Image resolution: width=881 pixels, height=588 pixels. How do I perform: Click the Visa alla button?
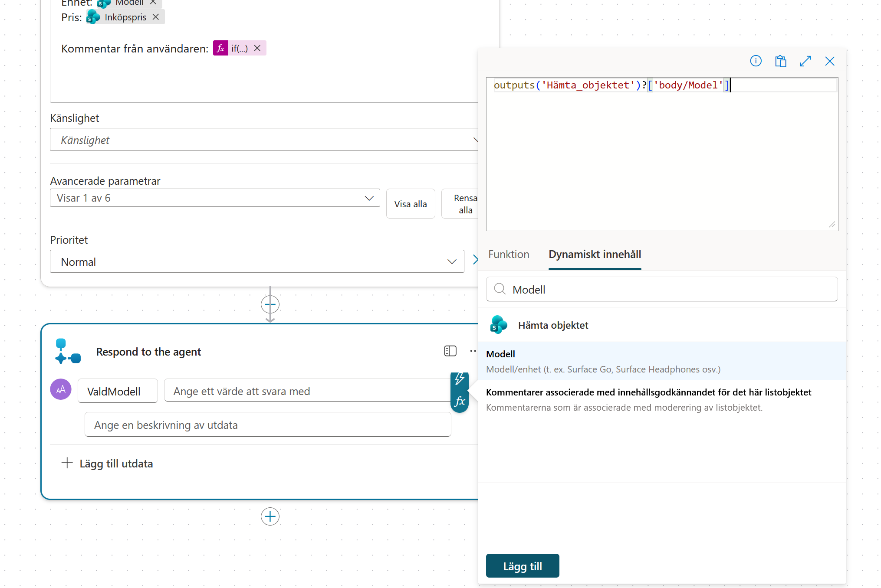[411, 204]
